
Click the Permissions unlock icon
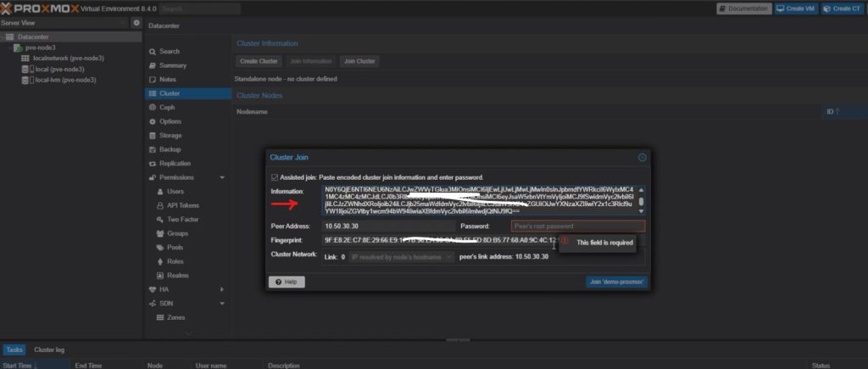(153, 177)
